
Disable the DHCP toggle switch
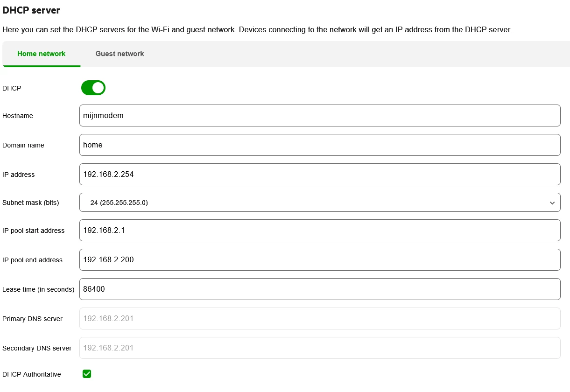(93, 88)
